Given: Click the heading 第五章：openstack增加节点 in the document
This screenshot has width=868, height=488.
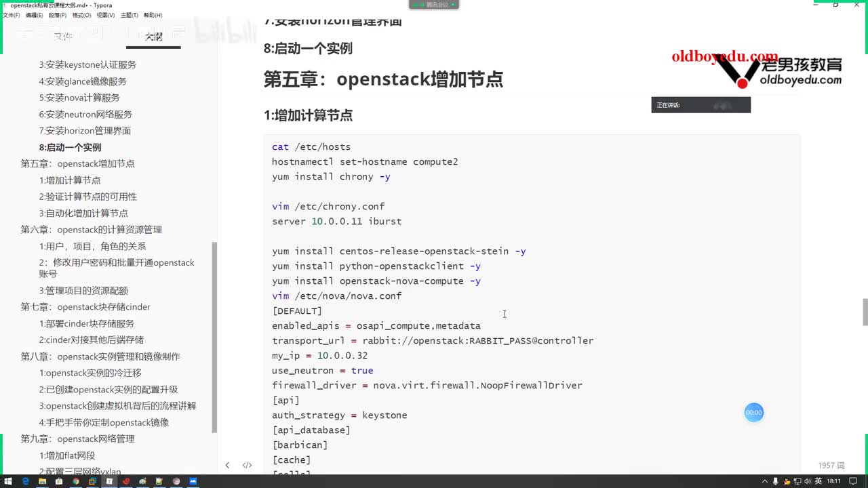Looking at the screenshot, I should tap(383, 79).
